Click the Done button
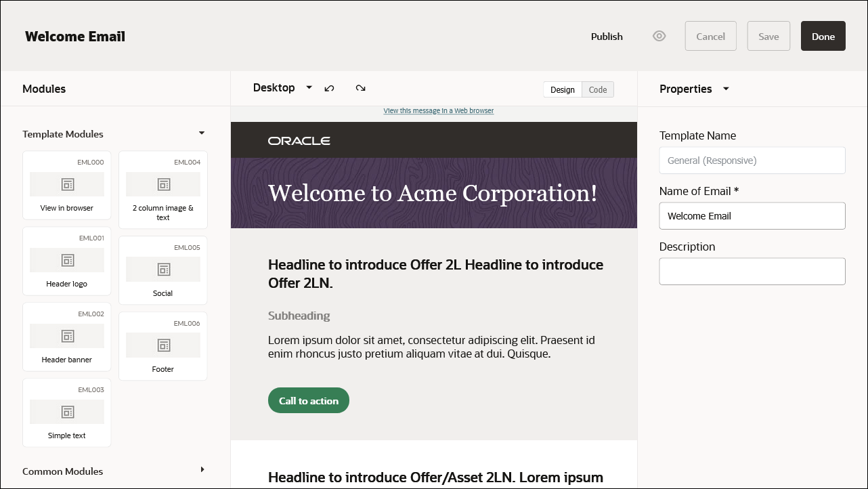Viewport: 868px width, 489px height. pos(823,36)
